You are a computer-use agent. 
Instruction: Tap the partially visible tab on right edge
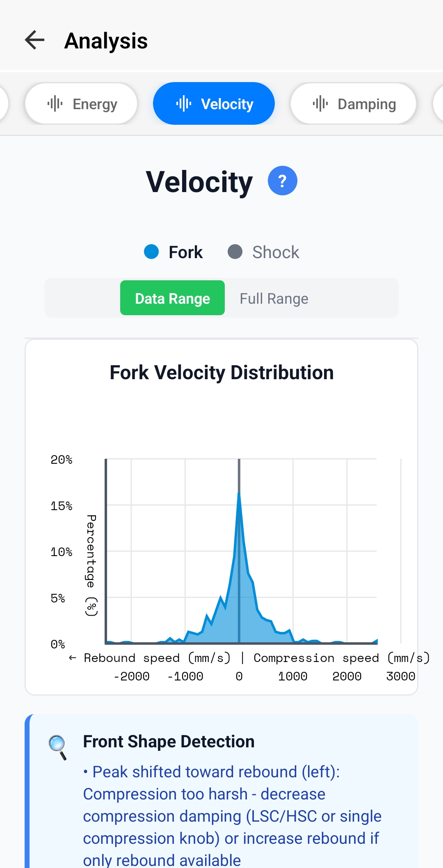[x=440, y=103]
